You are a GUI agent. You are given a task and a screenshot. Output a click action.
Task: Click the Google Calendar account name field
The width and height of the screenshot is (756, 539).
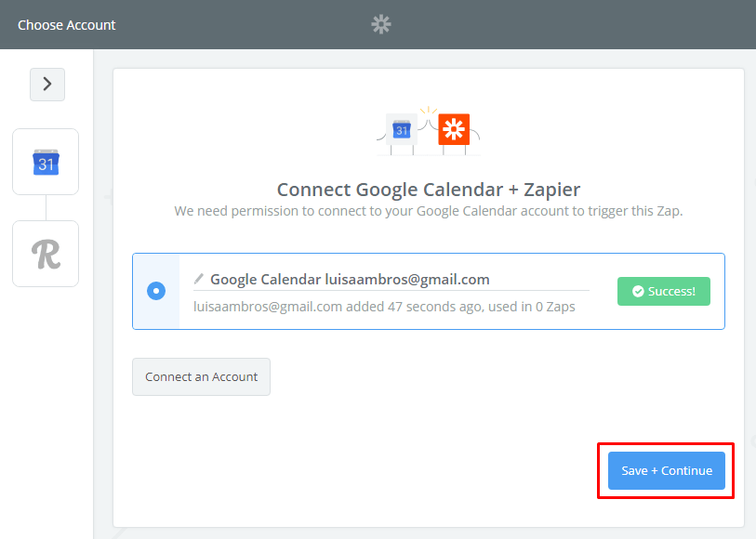[350, 279]
